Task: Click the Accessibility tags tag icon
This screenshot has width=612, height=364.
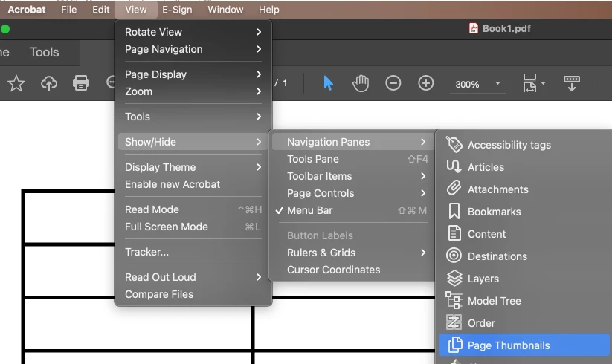Action: (454, 145)
